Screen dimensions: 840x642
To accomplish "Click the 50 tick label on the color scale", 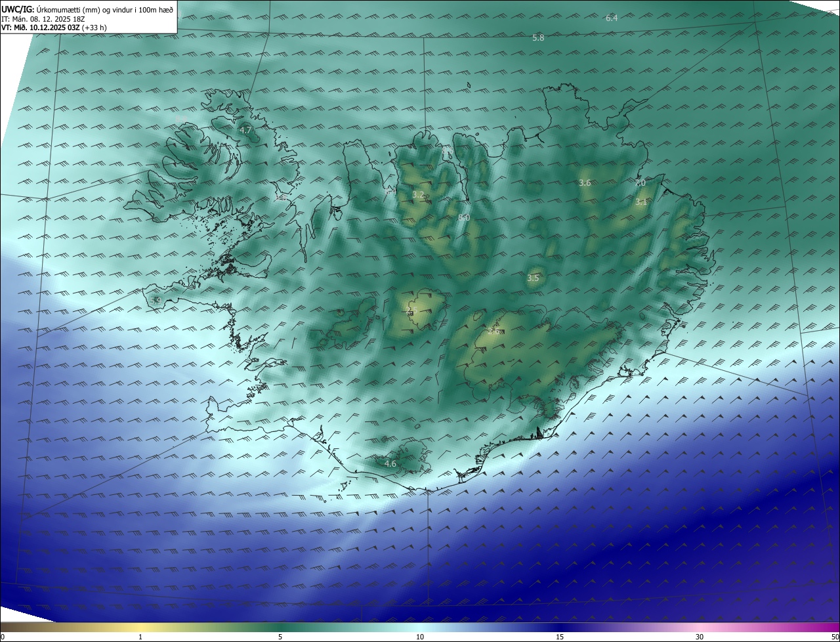I will (x=835, y=637).
